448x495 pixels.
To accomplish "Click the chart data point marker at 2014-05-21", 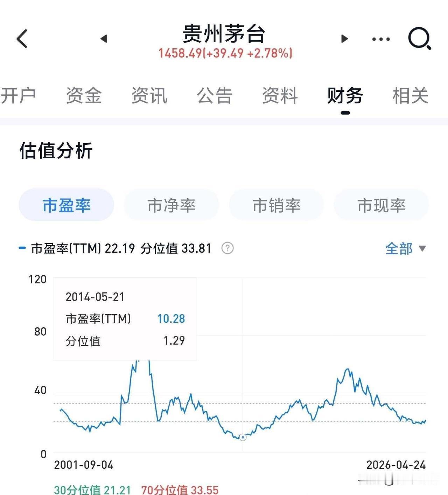I will coord(243,437).
